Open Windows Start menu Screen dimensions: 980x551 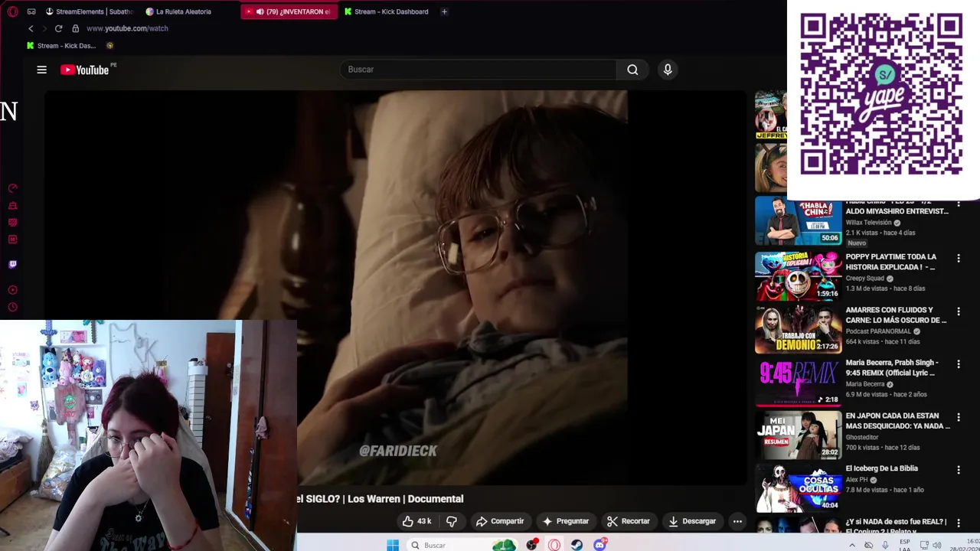(x=393, y=545)
